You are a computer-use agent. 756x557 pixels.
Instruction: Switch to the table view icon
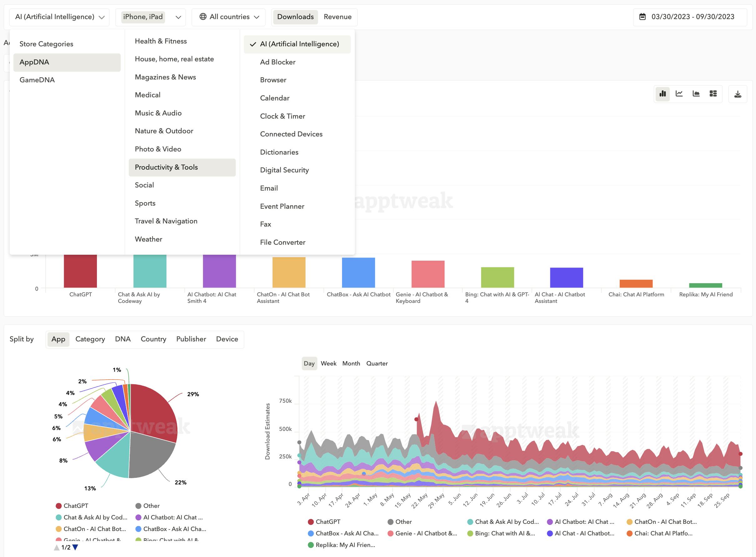pyautogui.click(x=713, y=94)
